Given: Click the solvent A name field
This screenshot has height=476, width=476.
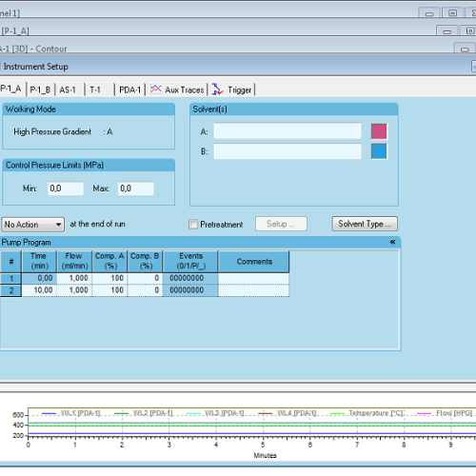Looking at the screenshot, I should pos(288,131).
